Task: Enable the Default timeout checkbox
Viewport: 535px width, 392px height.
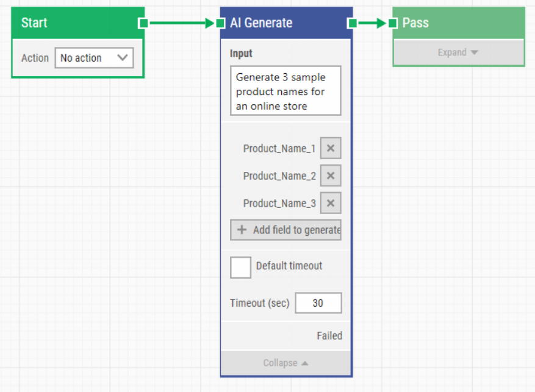Action: [240, 267]
